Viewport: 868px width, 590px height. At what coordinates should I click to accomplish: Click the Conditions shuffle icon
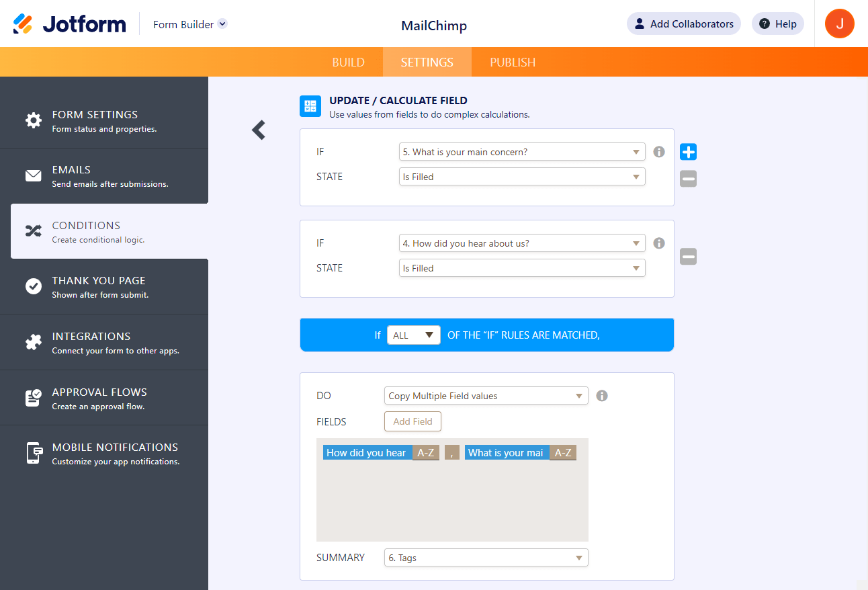pyautogui.click(x=33, y=231)
